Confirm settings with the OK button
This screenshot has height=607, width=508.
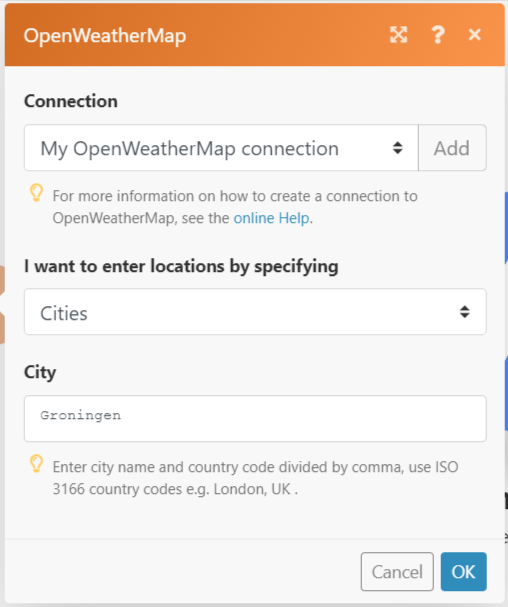tap(463, 571)
